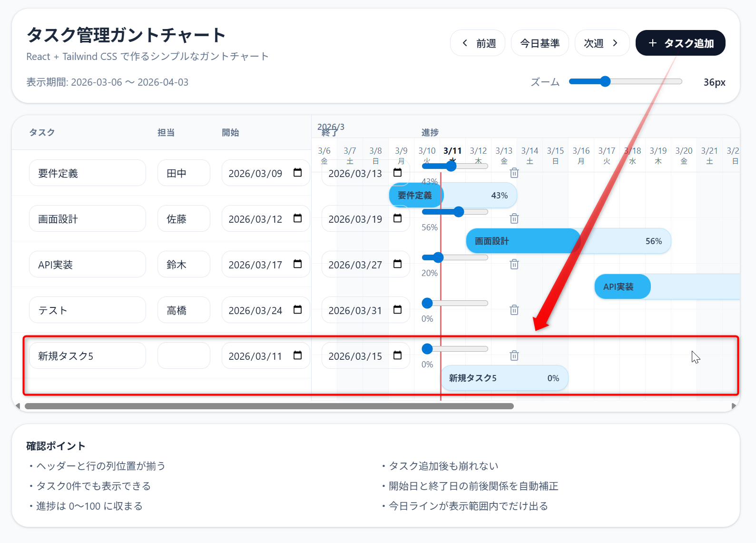Edit the 要件定義 task name field

[x=88, y=173]
